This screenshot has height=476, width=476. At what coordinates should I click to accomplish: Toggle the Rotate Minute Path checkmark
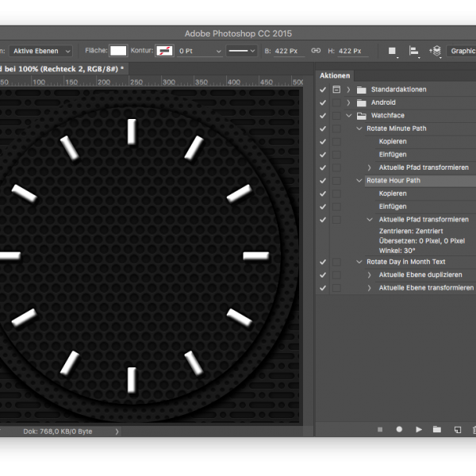coord(323,129)
